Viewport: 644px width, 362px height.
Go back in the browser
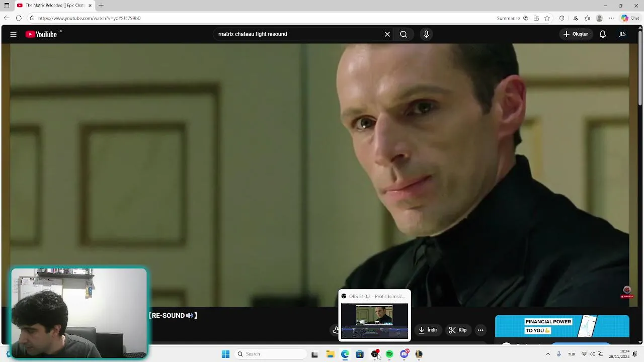(7, 18)
